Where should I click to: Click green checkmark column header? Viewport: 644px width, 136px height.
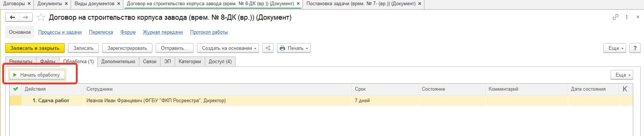click(x=15, y=89)
